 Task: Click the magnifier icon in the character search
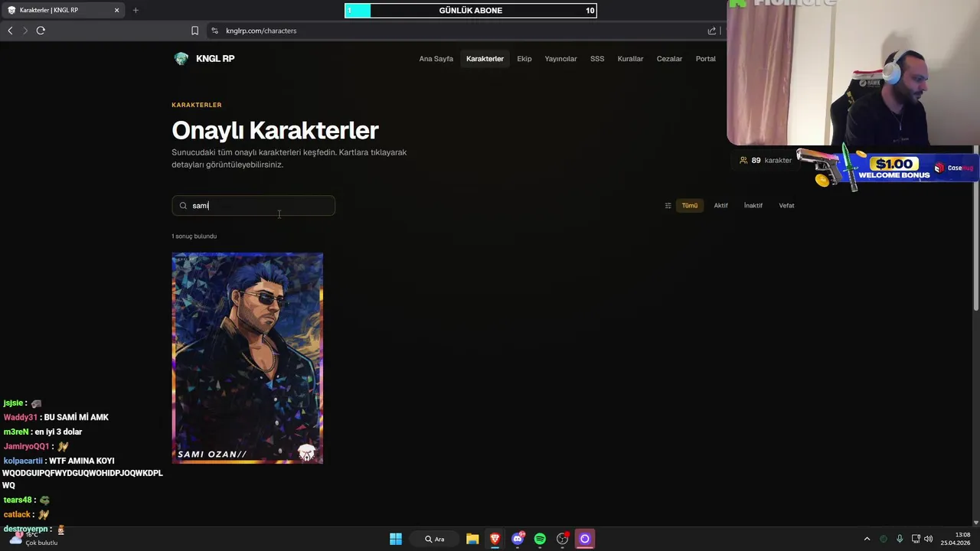183,206
